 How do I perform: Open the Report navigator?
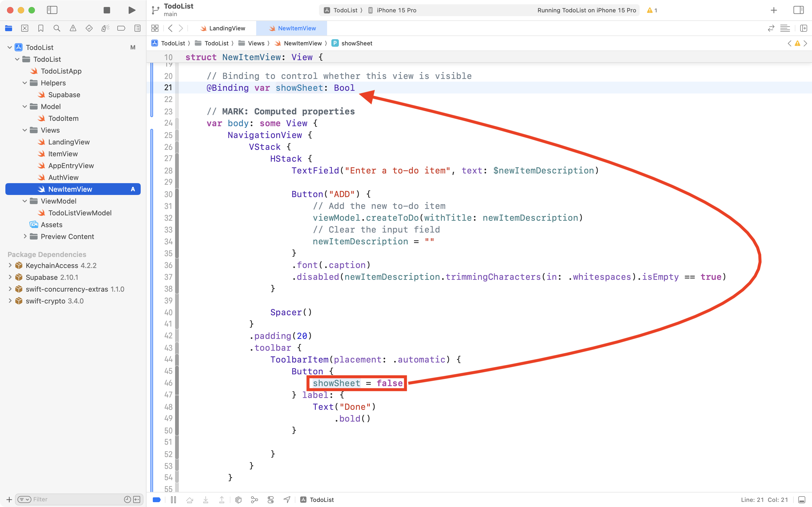pos(138,28)
